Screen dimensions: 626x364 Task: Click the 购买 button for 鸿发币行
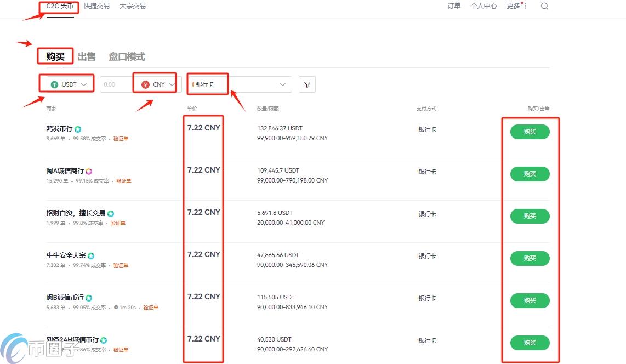530,132
